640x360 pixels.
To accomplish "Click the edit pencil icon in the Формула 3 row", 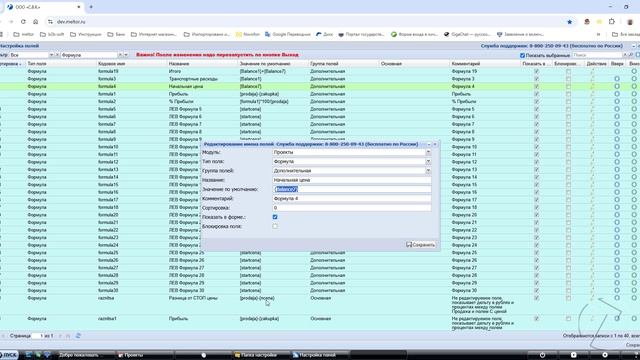I will pyautogui.click(x=592, y=79).
